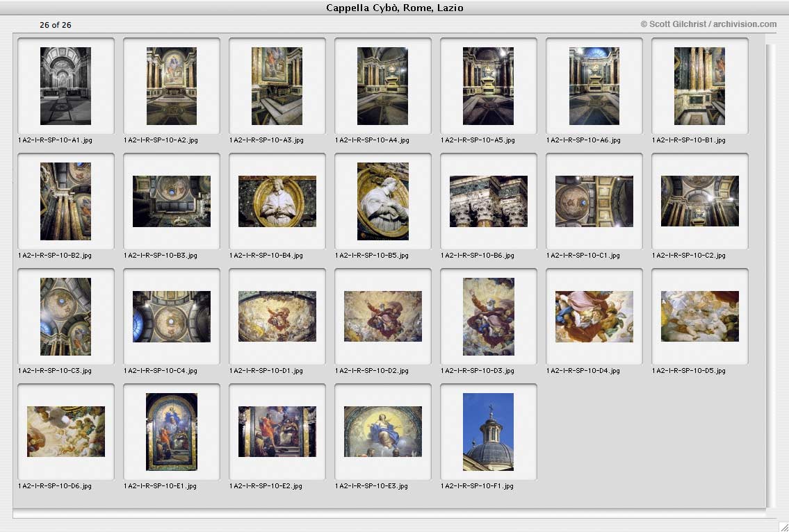
Task: Open the 1A2-I-R-SP-10-A4.jpg image
Action: click(382, 86)
